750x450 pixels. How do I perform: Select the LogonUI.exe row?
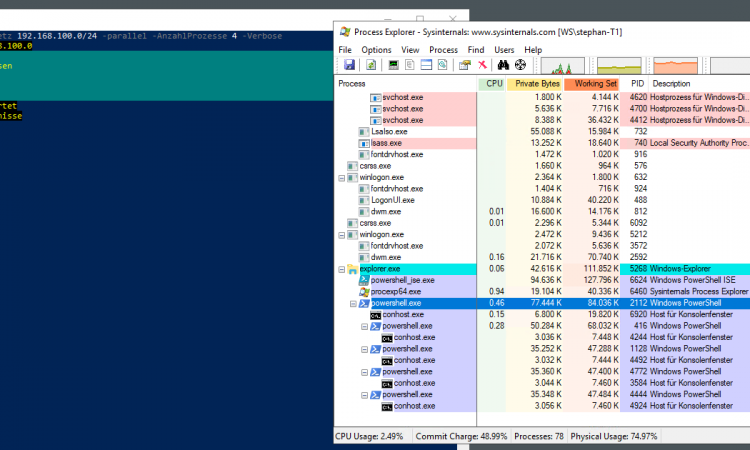542,200
